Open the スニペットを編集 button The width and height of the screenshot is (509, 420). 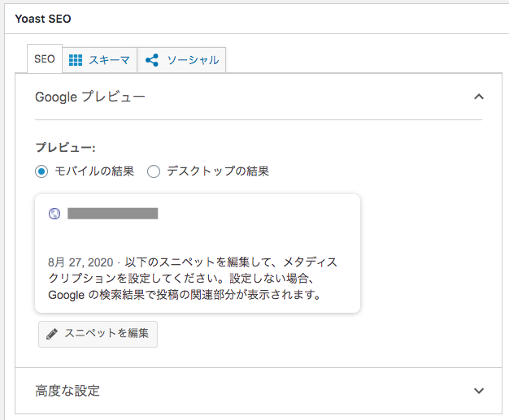coord(98,334)
